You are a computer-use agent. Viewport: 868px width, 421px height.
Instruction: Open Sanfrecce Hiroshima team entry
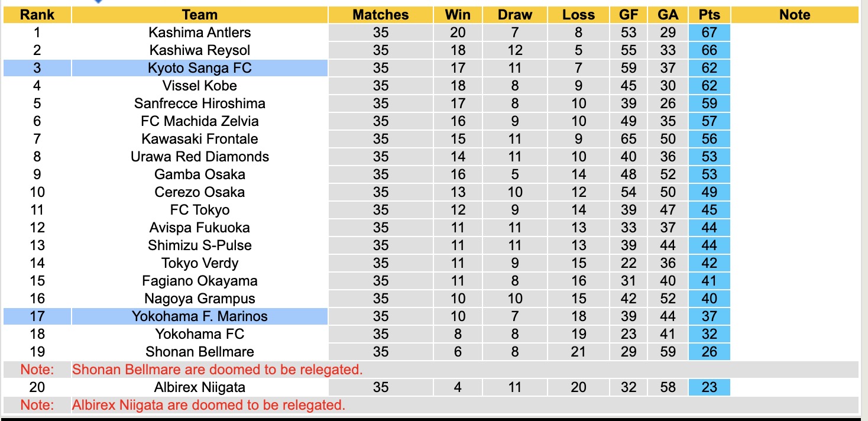click(x=200, y=103)
